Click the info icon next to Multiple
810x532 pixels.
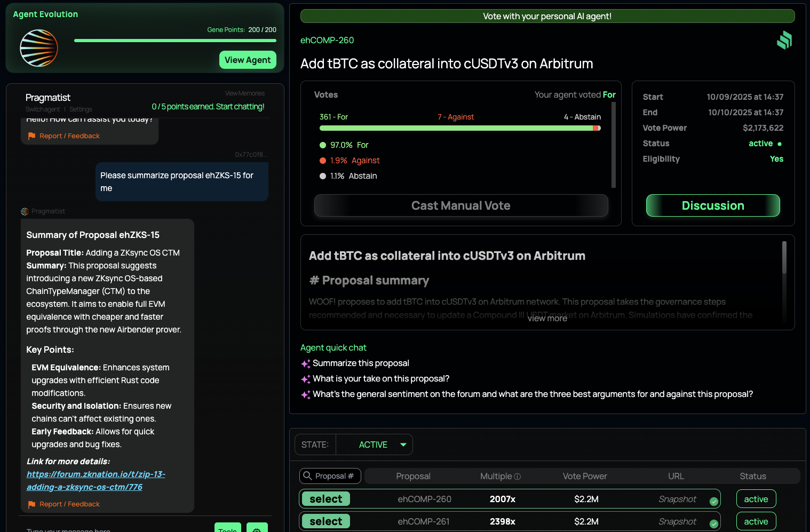click(x=517, y=477)
